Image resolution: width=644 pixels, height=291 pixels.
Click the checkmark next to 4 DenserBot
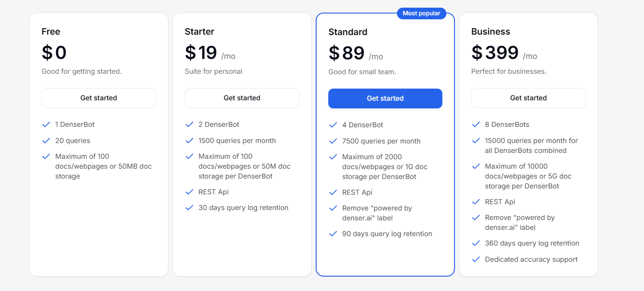pyautogui.click(x=333, y=125)
